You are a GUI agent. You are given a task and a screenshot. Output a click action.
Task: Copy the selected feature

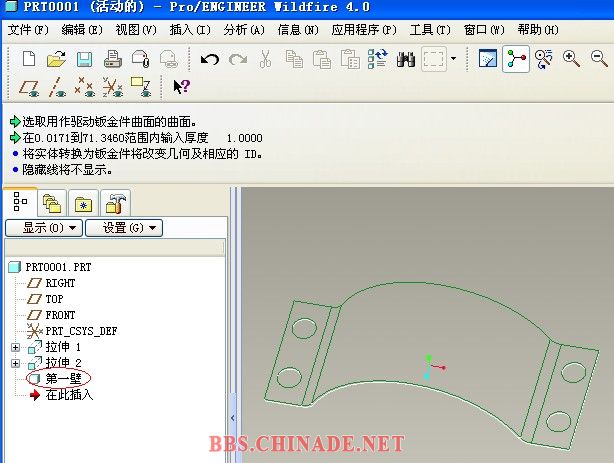tap(294, 59)
